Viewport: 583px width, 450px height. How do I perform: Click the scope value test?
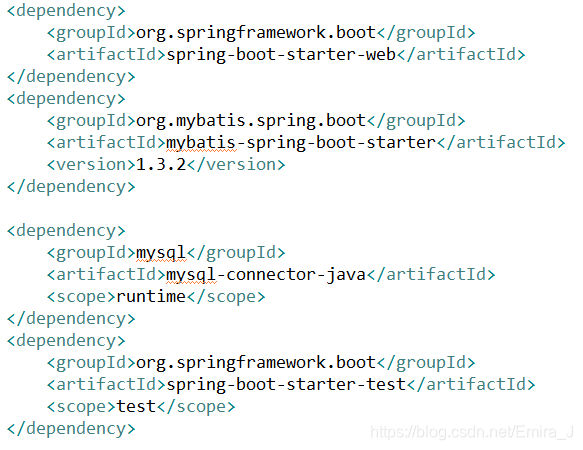136,406
